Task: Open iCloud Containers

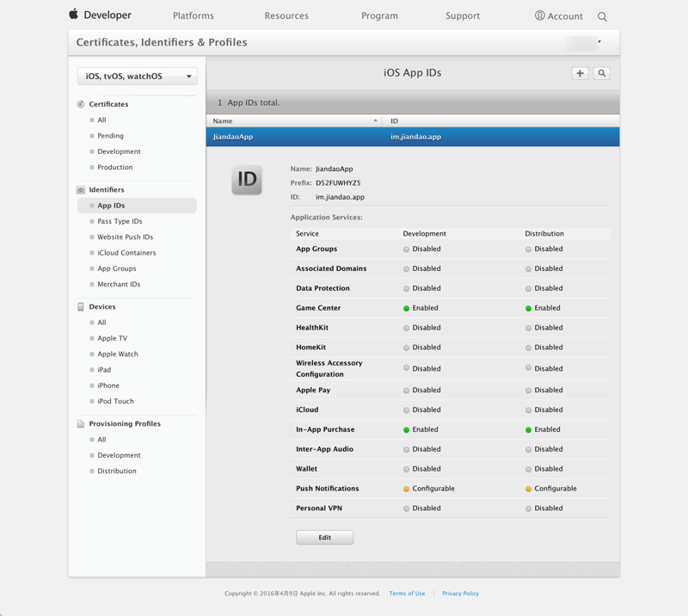Action: pos(126,253)
